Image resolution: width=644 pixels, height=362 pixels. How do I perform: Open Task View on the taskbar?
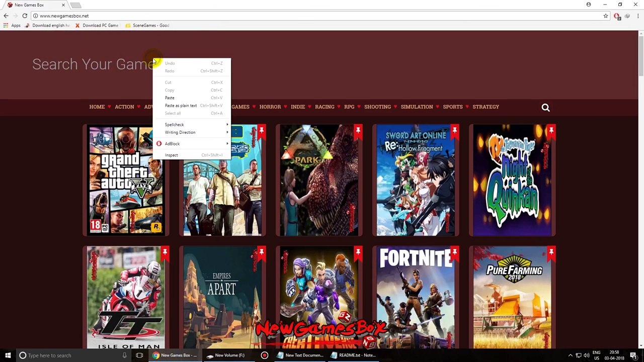click(x=139, y=355)
